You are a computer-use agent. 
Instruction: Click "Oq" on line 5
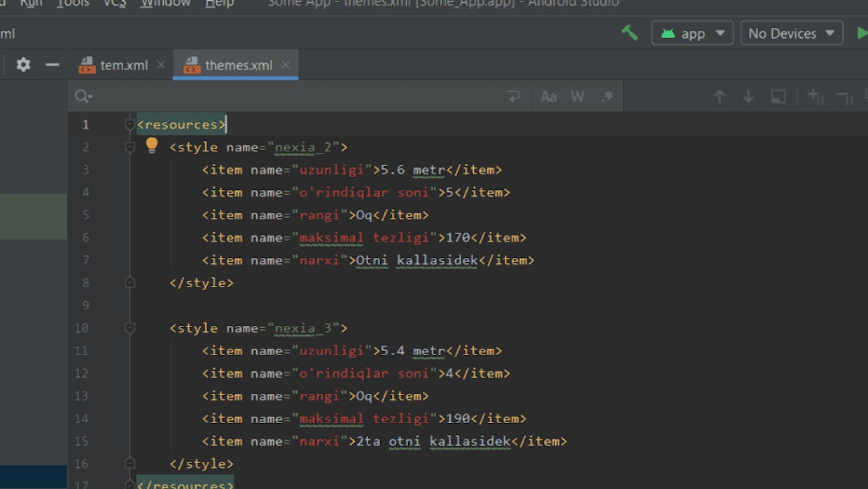(364, 215)
